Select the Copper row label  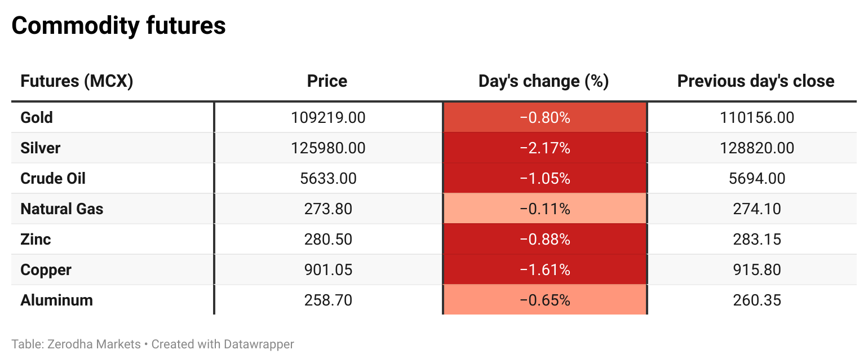[46, 270]
